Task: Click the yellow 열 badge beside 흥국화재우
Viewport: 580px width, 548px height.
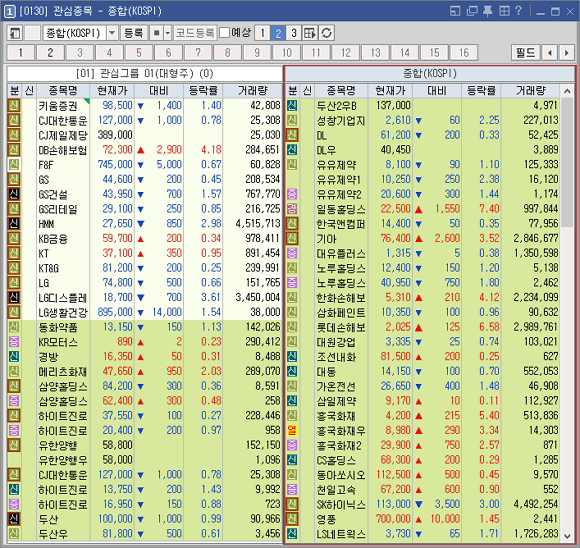Action: (x=292, y=430)
